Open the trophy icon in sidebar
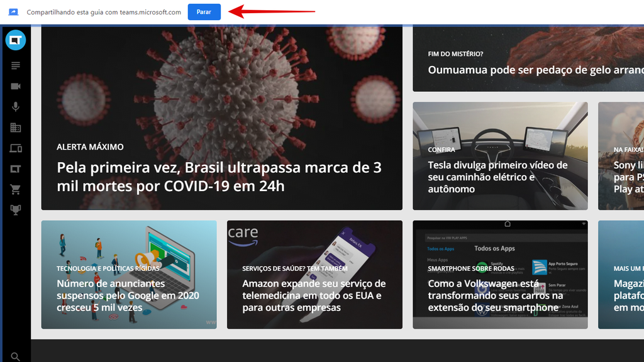Screen dimensions: 644x362 point(16,210)
